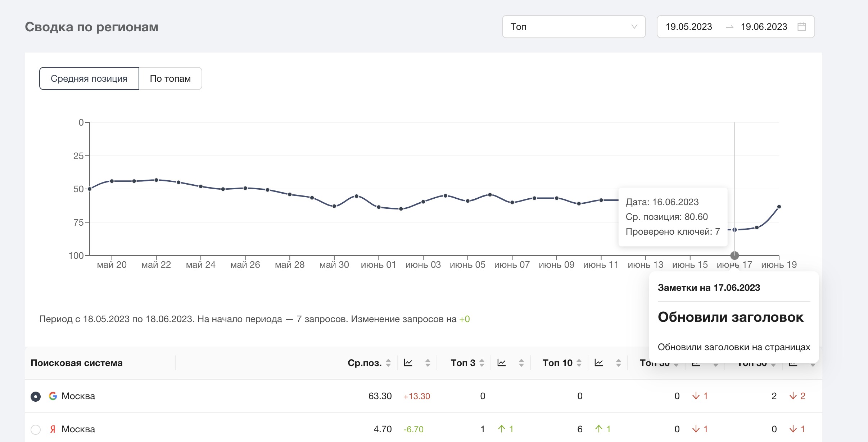Switch to Средняя позиция tab

tap(89, 78)
